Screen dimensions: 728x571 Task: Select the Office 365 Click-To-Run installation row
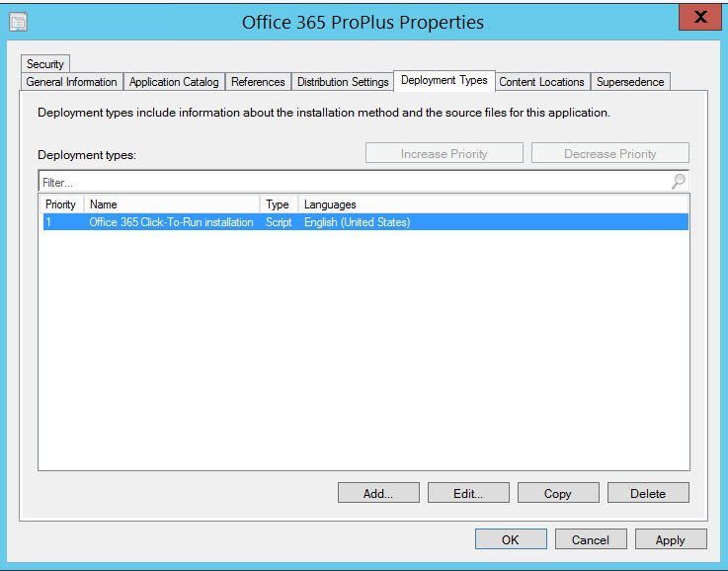[171, 222]
